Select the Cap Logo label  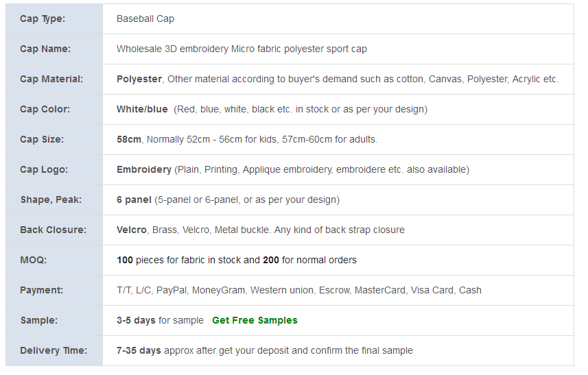point(44,170)
